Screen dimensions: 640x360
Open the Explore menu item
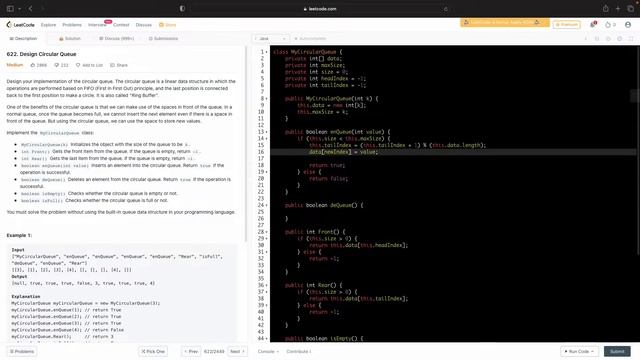(x=48, y=25)
